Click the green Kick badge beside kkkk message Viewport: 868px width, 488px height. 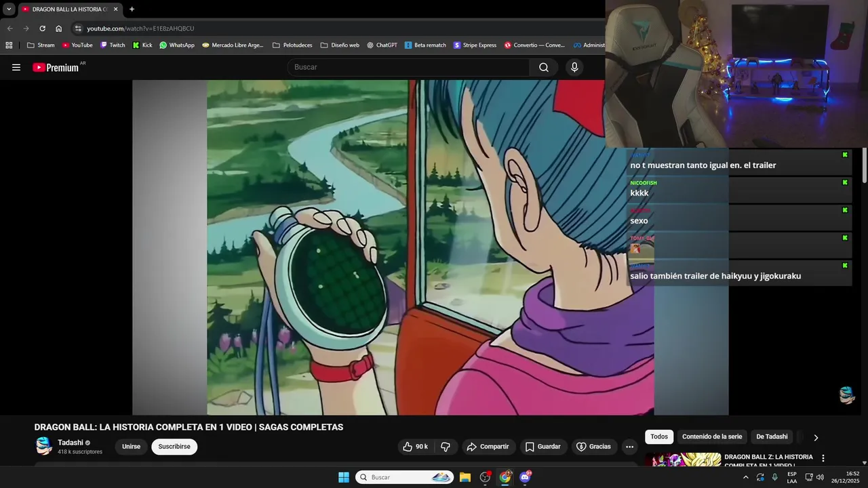coord(845,182)
